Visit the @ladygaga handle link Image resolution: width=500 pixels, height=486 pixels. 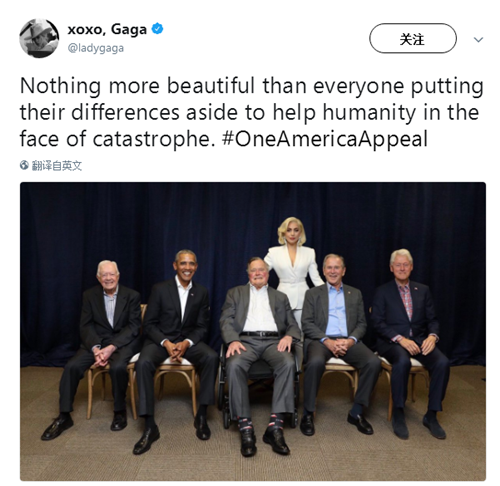96,48
